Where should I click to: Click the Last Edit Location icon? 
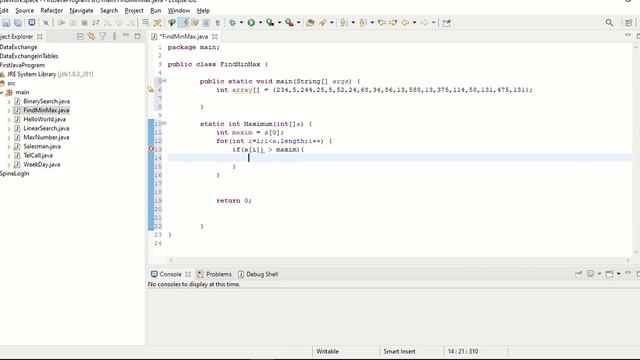[x=382, y=23]
